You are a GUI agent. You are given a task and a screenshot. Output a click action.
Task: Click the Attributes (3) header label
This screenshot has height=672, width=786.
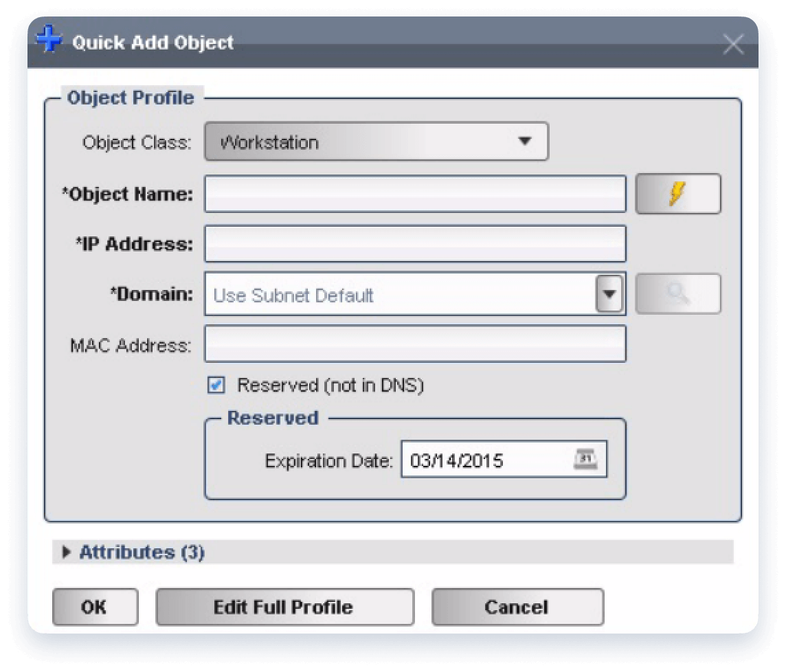pos(142,552)
